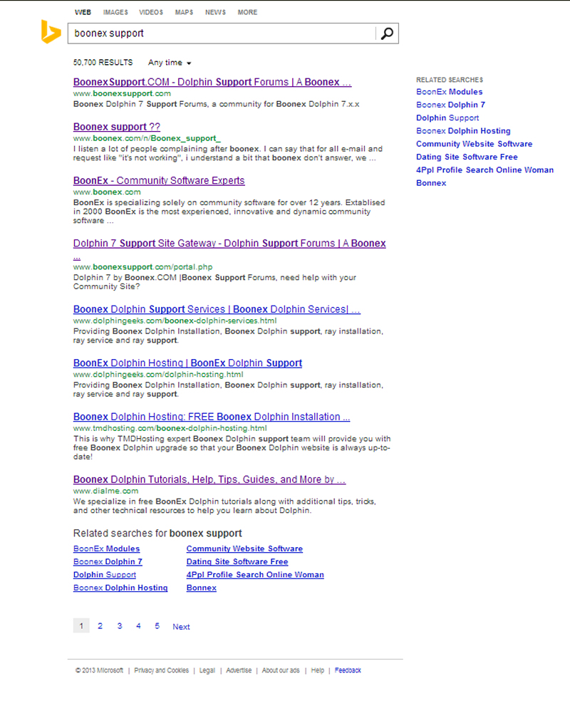Click Dolphin Support in sidebar related searches

[447, 118]
